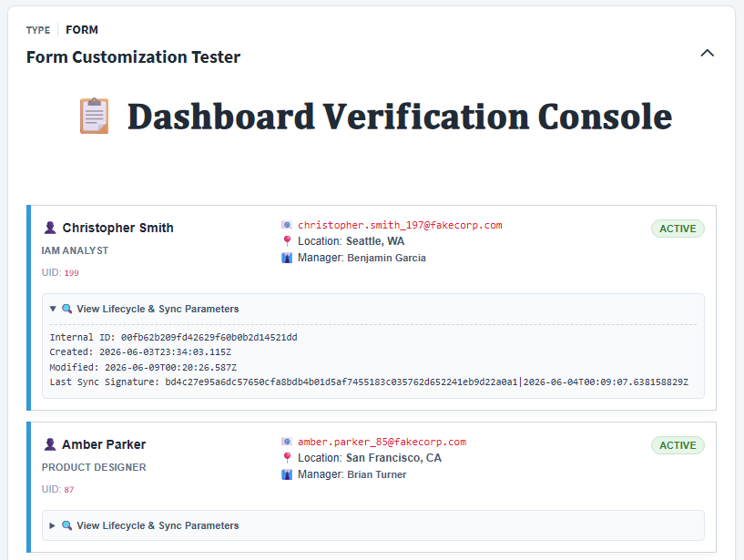Click the Form Customization Tester title
The image size is (744, 560).
pos(133,57)
